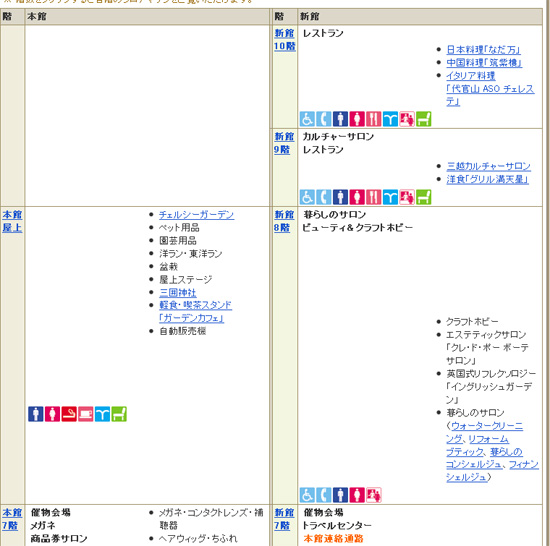Open the 本館屋上 floor map link
This screenshot has width=550, height=546.
coord(12,221)
